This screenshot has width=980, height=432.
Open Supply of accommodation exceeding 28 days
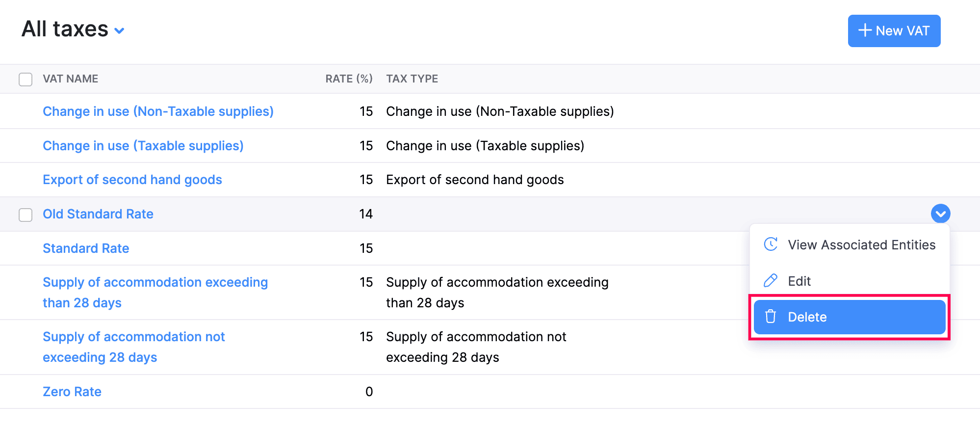coord(155,282)
